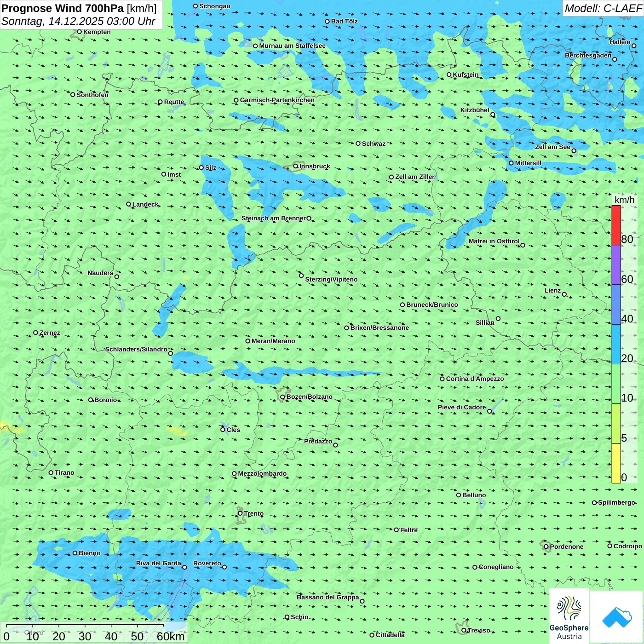Click the Rovereto city marker
This screenshot has width=644, height=644.
coord(224,567)
